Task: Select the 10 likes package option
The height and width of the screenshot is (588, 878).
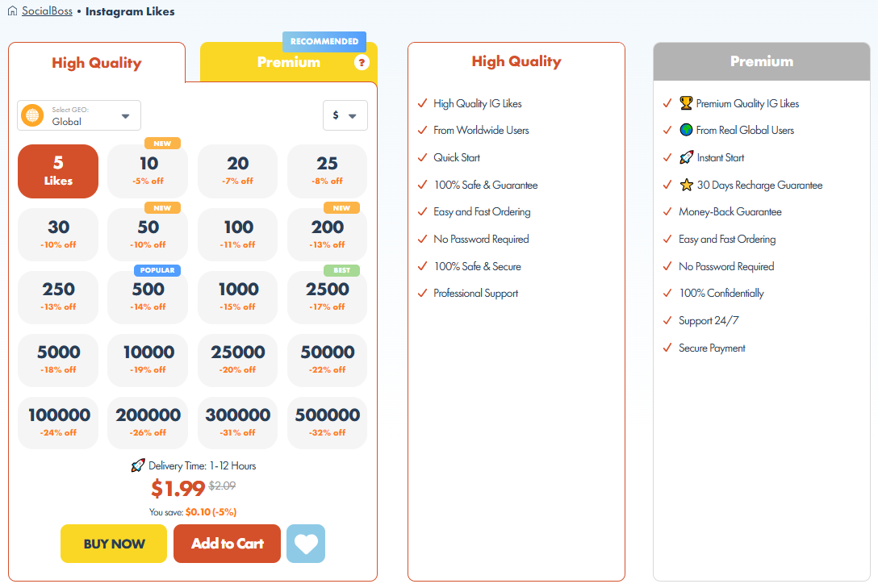Action: coord(148,171)
